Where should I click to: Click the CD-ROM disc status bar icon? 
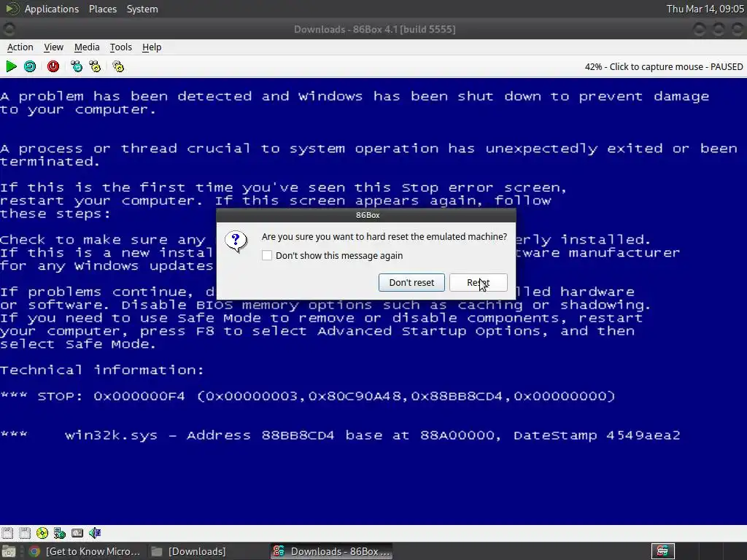(x=42, y=533)
